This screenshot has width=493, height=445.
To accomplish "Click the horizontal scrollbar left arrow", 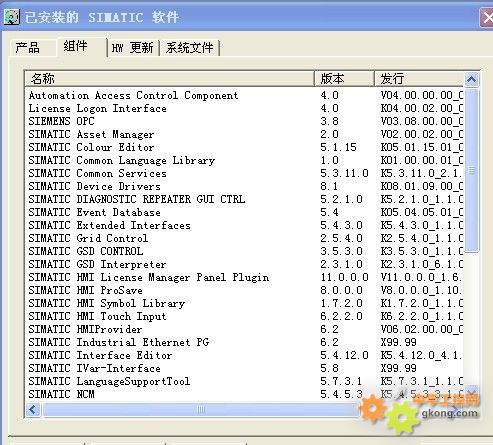I will coord(33,409).
